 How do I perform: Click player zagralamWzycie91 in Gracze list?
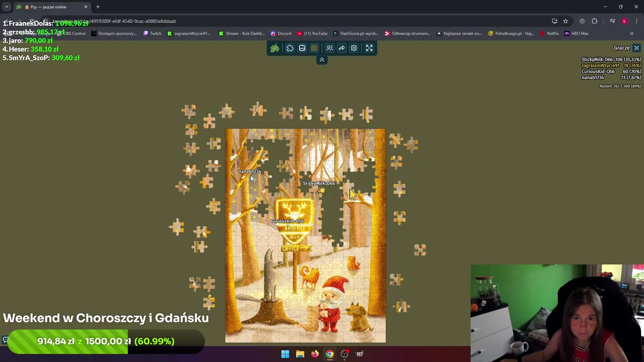[611, 65]
